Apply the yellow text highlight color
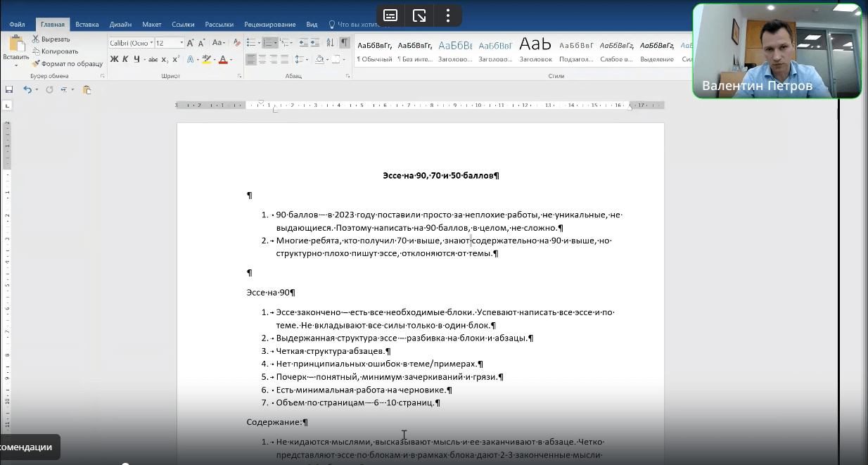Image resolution: width=868 pixels, height=465 pixels. [x=206, y=60]
